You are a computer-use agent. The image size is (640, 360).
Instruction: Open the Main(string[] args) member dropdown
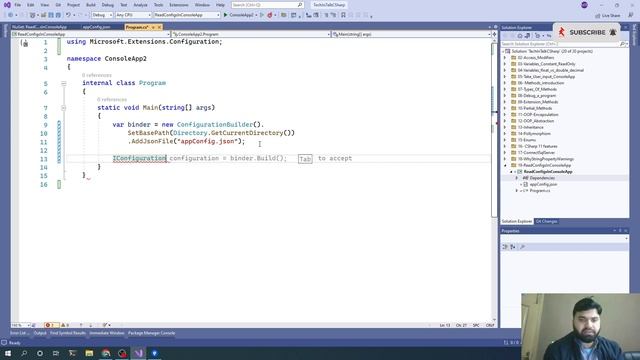(x=411, y=34)
